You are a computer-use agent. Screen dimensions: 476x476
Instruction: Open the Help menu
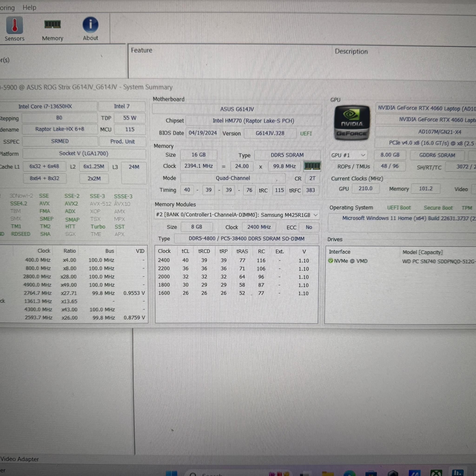tap(29, 8)
